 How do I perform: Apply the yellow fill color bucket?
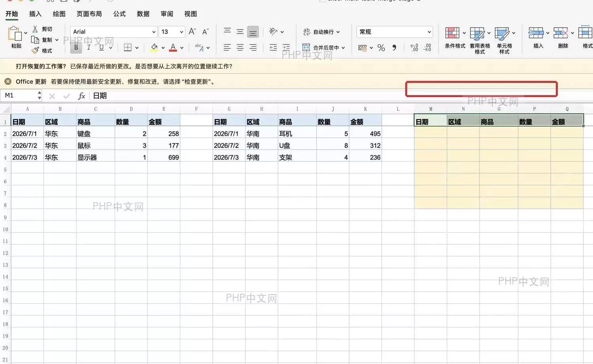click(154, 47)
